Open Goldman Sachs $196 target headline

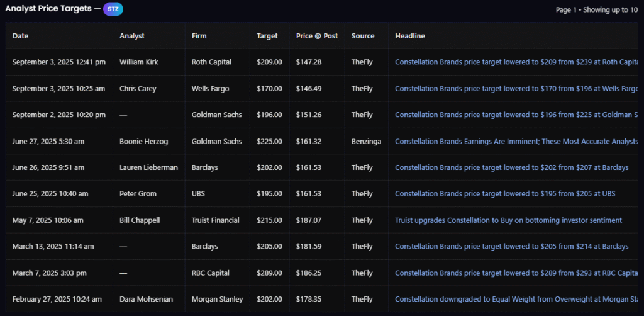[x=516, y=115]
